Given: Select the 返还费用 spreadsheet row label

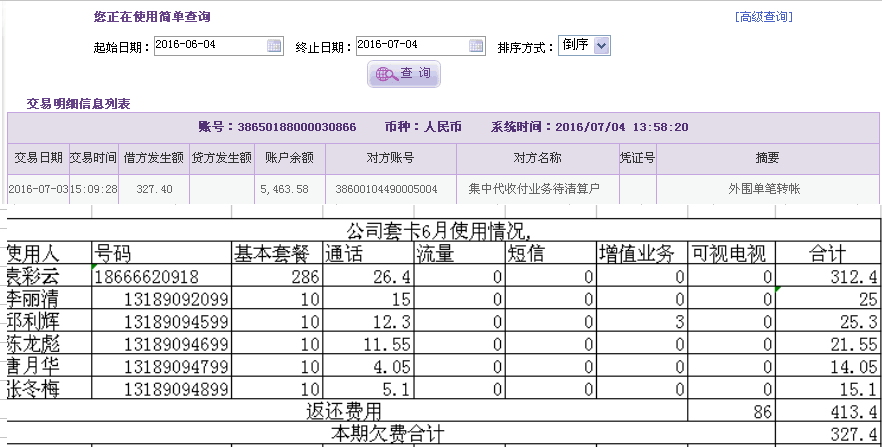Looking at the screenshot, I should pos(343,411).
